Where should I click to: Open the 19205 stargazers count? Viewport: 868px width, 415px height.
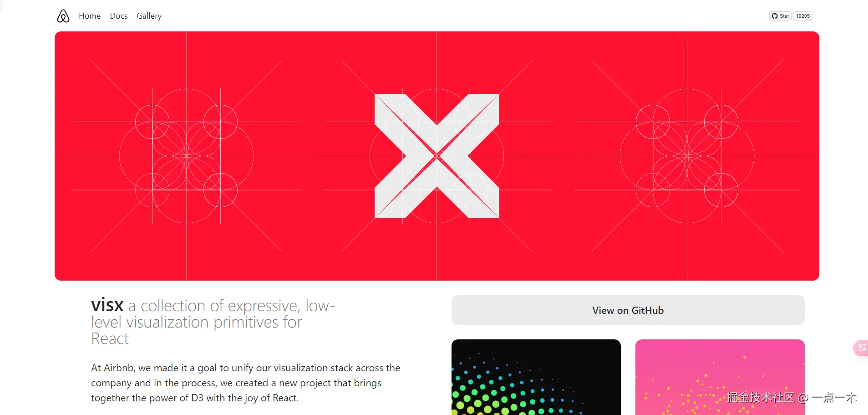tap(803, 16)
